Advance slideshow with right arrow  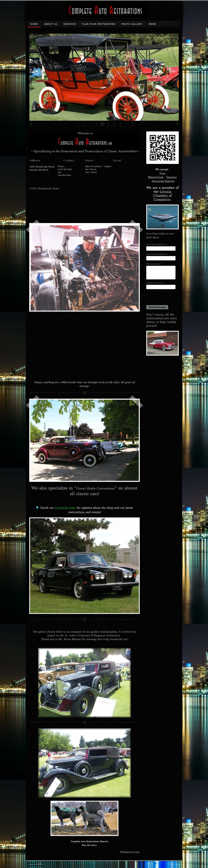(x=177, y=124)
